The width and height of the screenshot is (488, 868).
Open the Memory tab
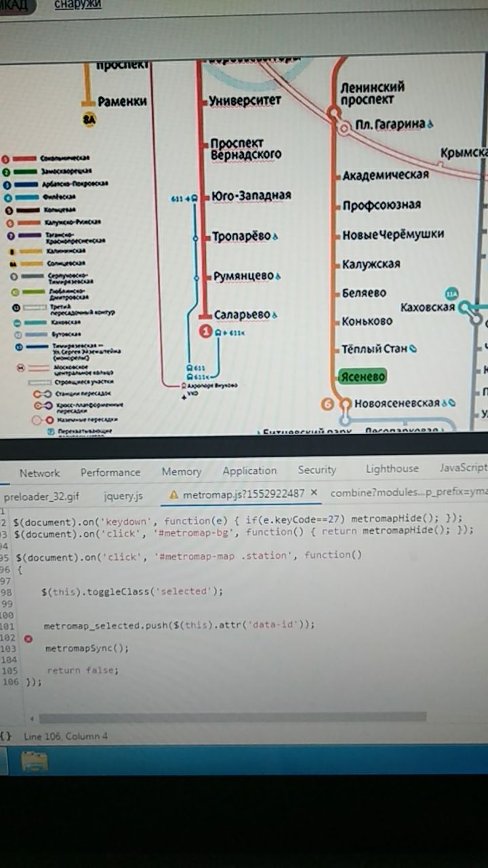[182, 471]
